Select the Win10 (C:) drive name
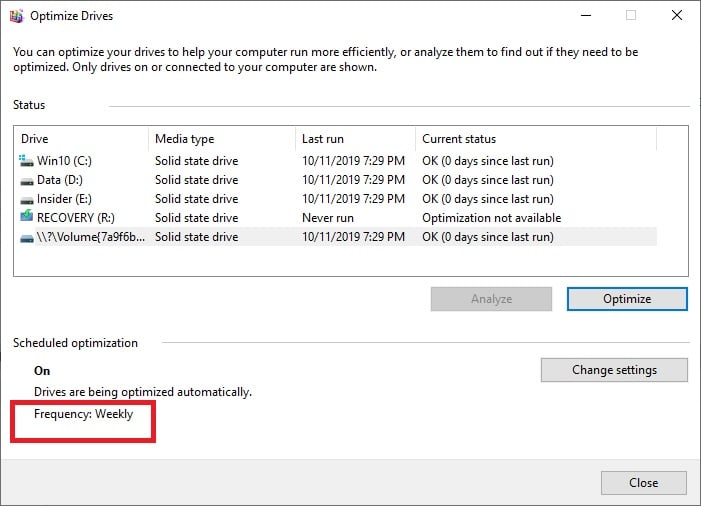Image resolution: width=701 pixels, height=506 pixels. (x=64, y=161)
